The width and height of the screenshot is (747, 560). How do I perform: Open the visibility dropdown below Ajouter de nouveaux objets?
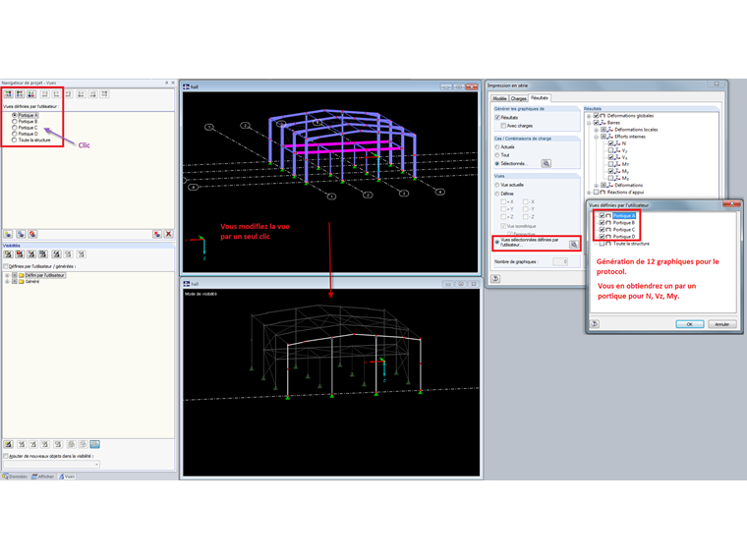(51, 465)
